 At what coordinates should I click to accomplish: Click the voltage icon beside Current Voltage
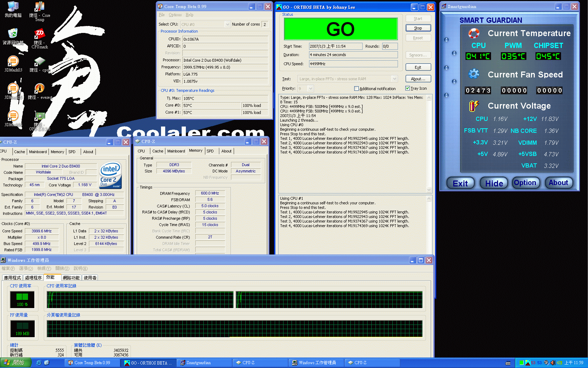click(474, 105)
